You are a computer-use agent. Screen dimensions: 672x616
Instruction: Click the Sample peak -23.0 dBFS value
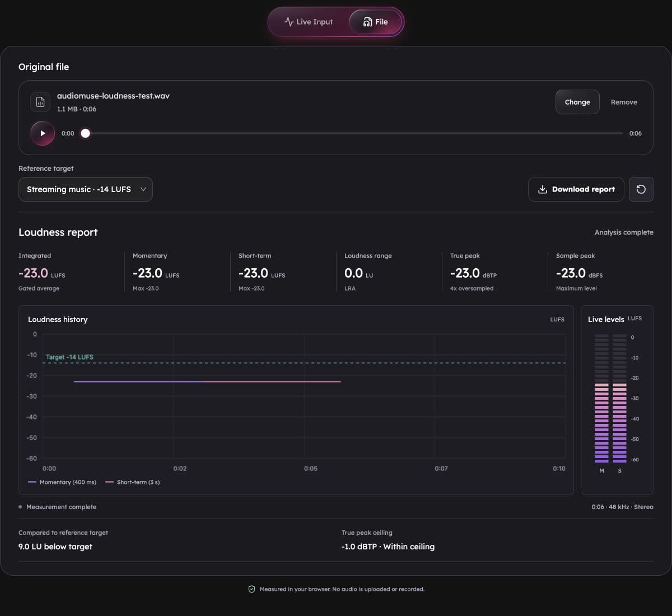click(x=580, y=273)
